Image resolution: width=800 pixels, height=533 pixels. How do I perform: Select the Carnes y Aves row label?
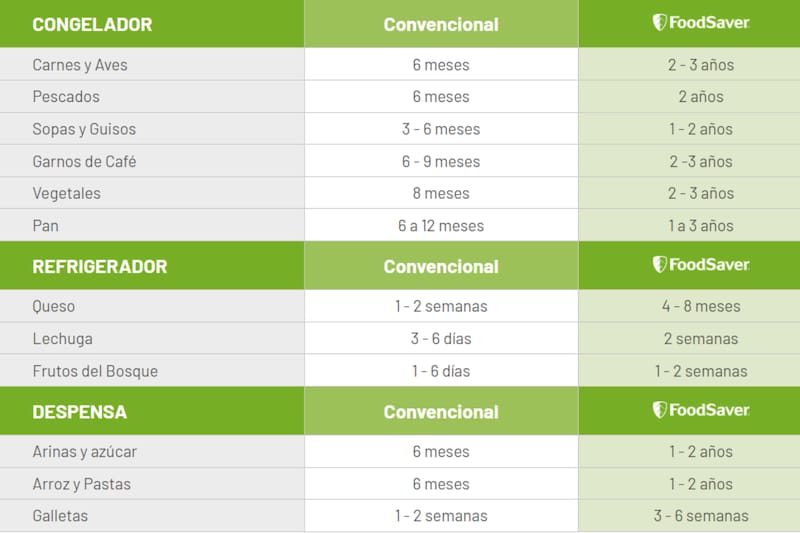coord(80,65)
